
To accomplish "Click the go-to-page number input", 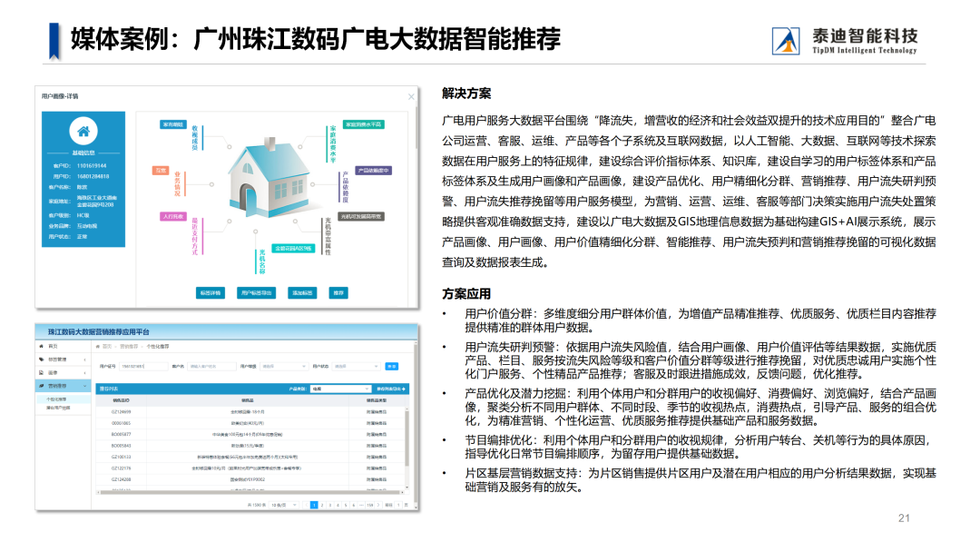I will (398, 505).
